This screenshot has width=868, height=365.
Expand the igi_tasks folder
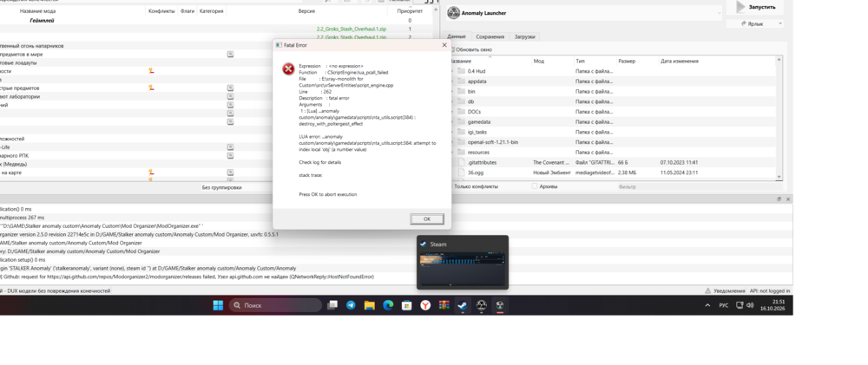click(x=451, y=132)
